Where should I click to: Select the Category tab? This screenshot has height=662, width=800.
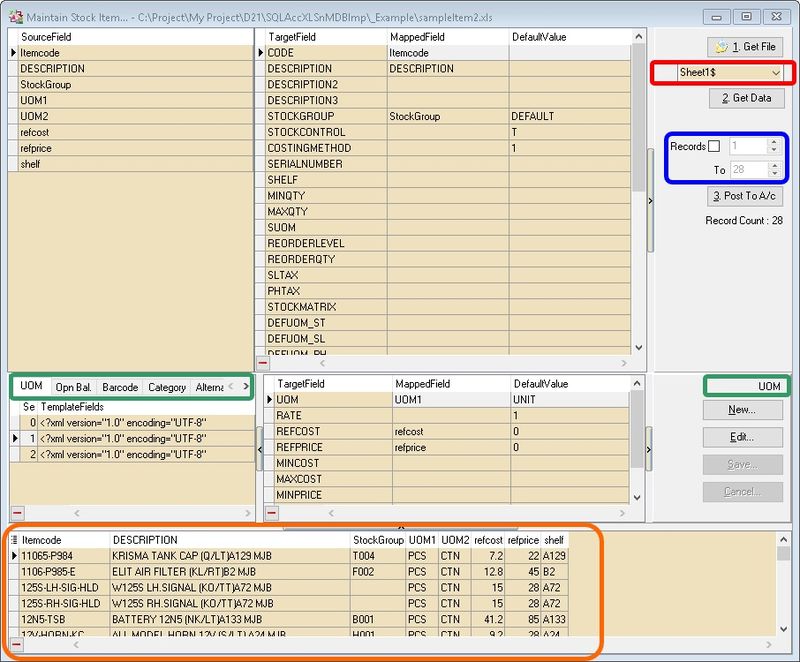click(167, 387)
